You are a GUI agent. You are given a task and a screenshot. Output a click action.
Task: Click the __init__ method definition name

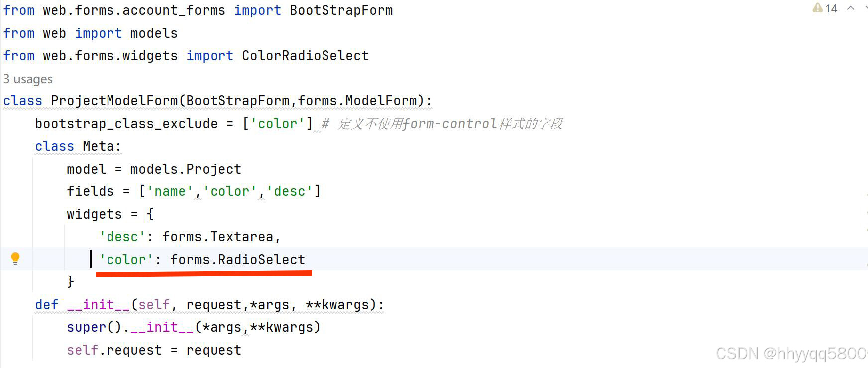tap(98, 305)
